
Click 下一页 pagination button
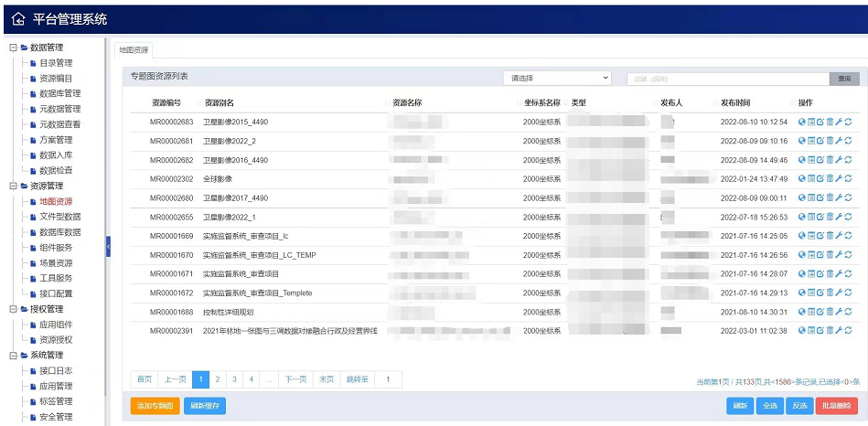coord(295,379)
